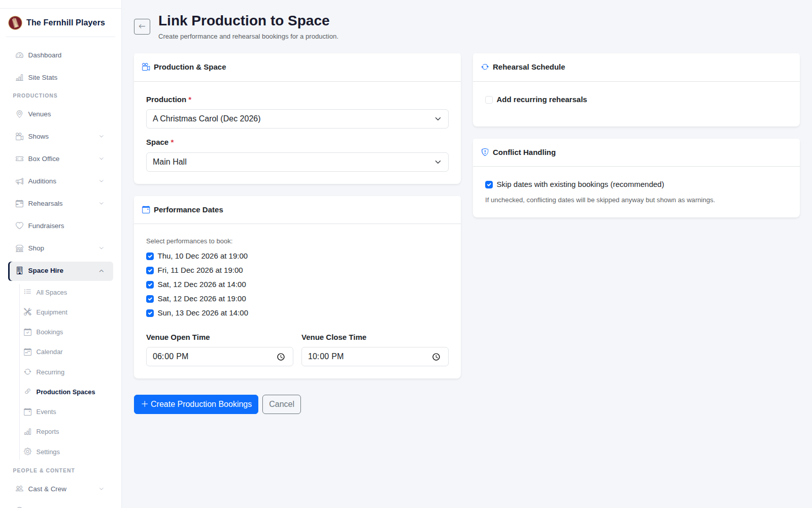Click the Cancel button
This screenshot has height=508, width=812.
pyautogui.click(x=282, y=404)
